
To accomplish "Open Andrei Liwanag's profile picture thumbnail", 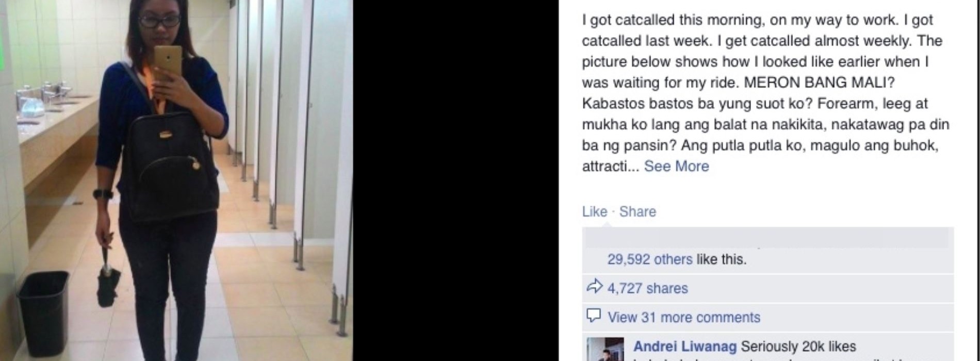I will click(606, 350).
